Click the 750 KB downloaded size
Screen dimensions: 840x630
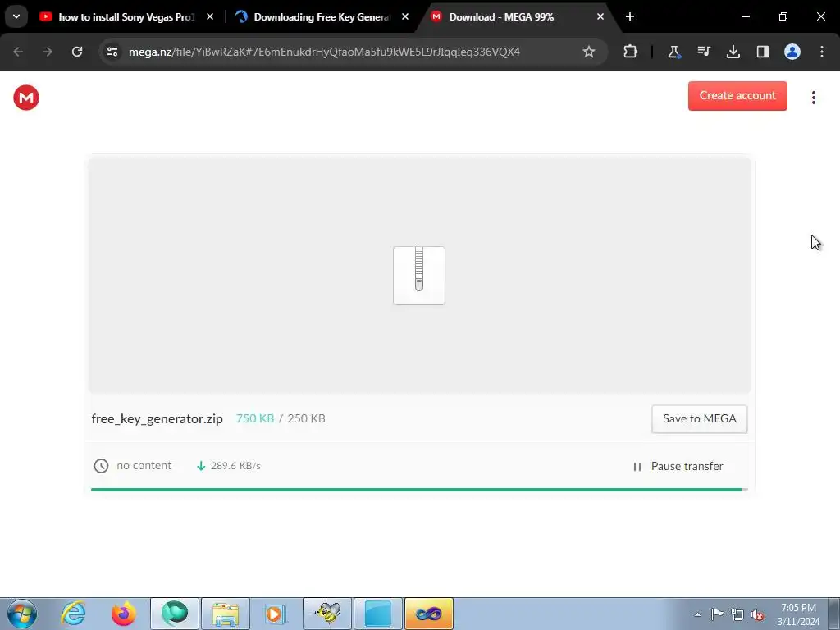click(x=255, y=418)
